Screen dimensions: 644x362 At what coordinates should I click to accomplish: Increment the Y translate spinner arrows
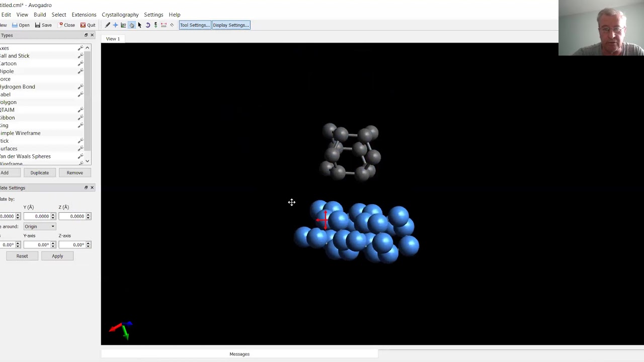pos(53,216)
